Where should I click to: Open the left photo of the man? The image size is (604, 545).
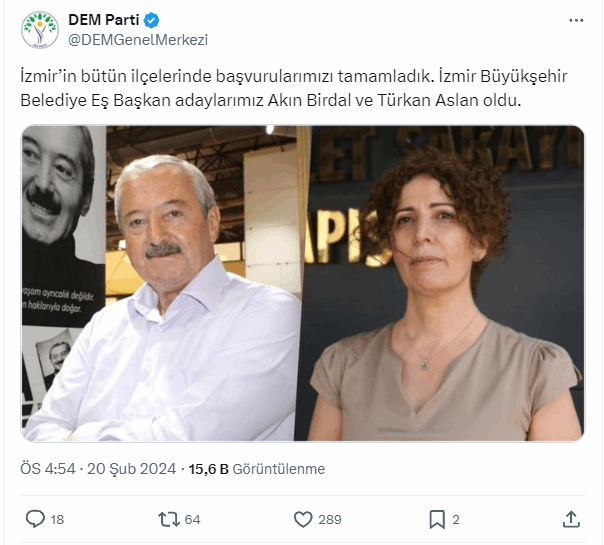160,283
